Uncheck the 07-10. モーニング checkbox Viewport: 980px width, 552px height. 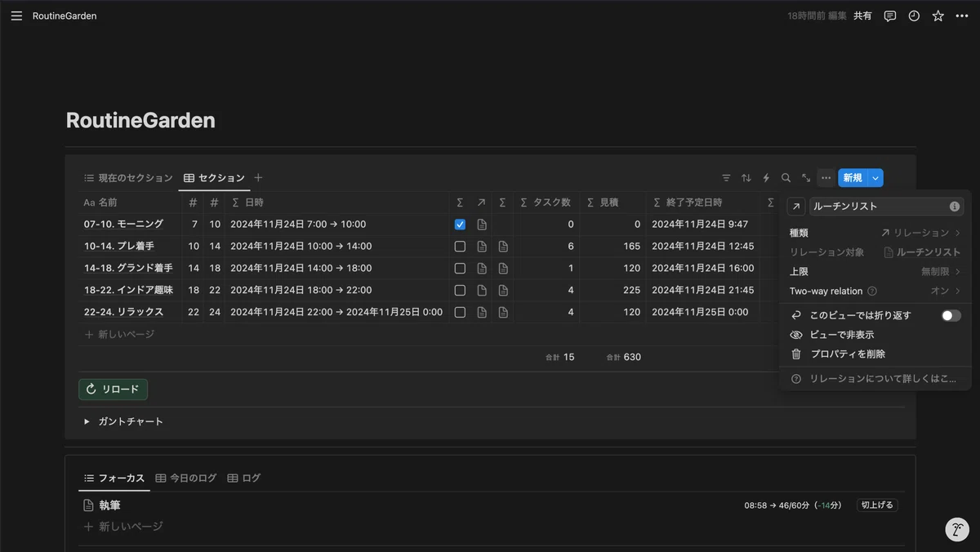click(460, 224)
